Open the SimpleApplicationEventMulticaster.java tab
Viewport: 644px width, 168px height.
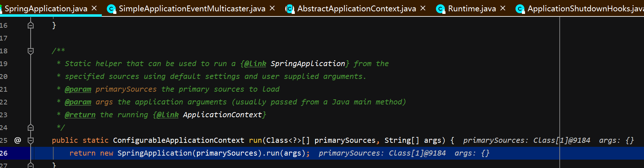click(192, 8)
